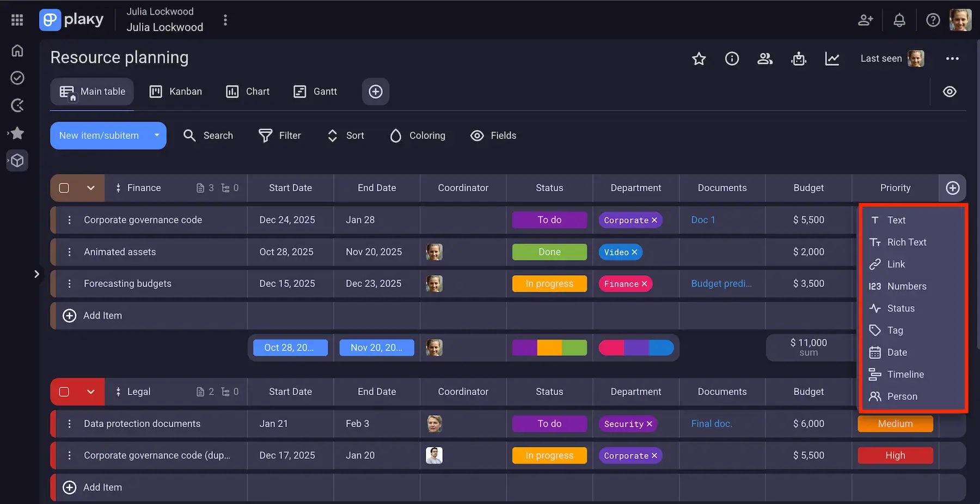The image size is (980, 504).
Task: Switch to the Kanban tab
Action: click(176, 91)
